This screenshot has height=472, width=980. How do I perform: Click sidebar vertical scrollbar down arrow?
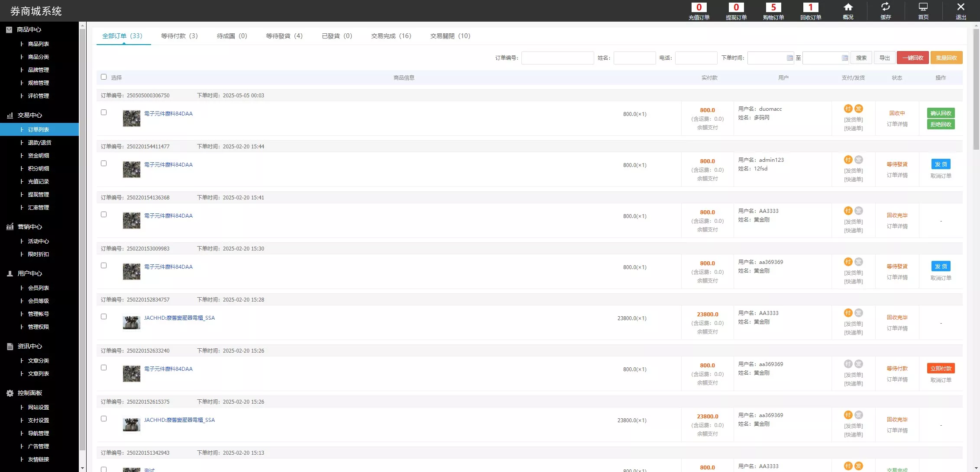(82, 468)
